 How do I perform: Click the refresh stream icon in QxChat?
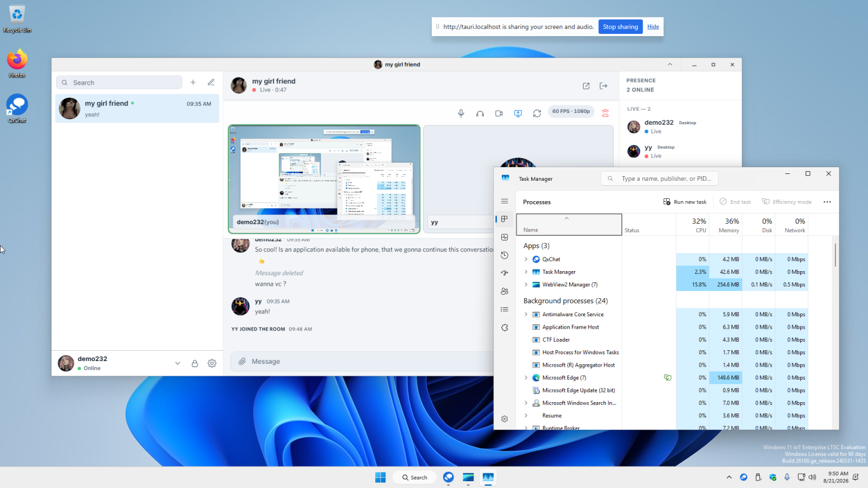pyautogui.click(x=537, y=114)
